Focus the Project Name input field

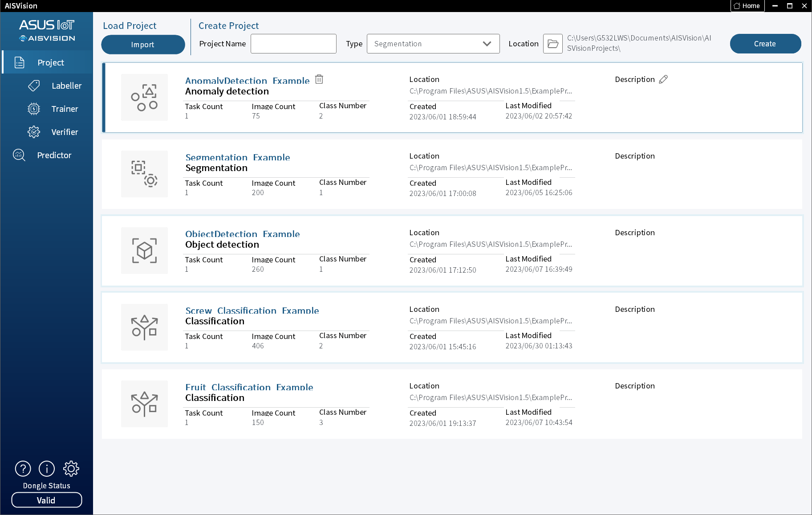(293, 44)
